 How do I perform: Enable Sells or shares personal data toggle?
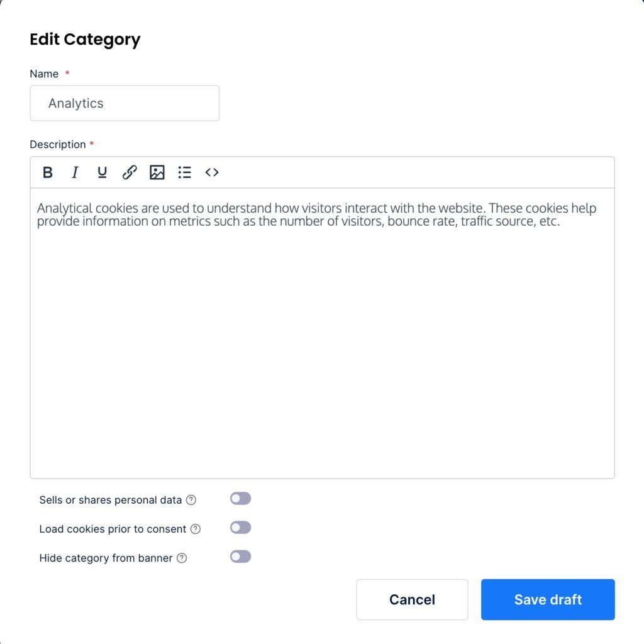click(241, 499)
